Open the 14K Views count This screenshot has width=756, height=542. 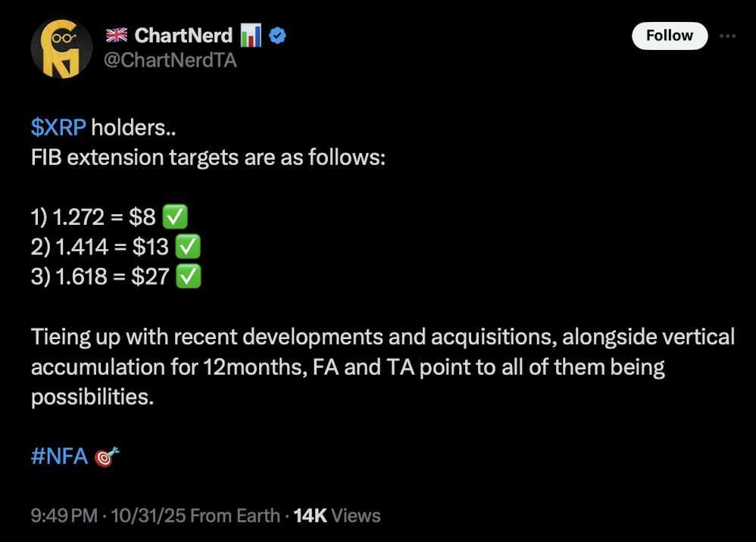pos(336,516)
